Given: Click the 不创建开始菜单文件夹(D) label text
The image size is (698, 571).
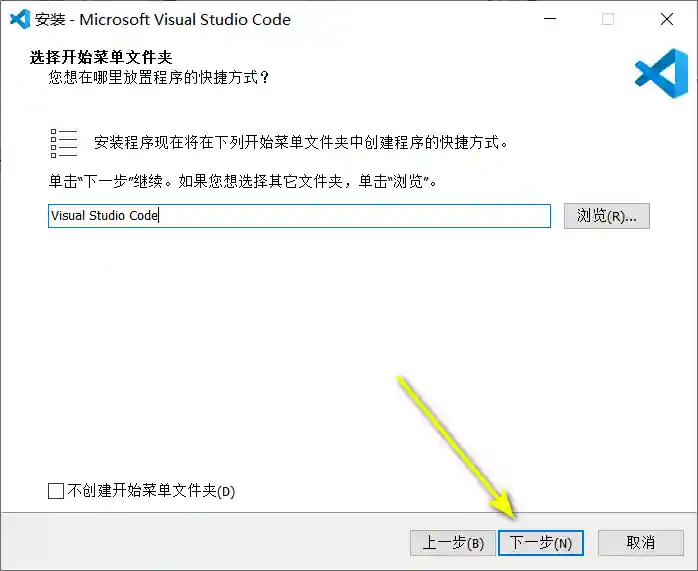Looking at the screenshot, I should tap(150, 491).
